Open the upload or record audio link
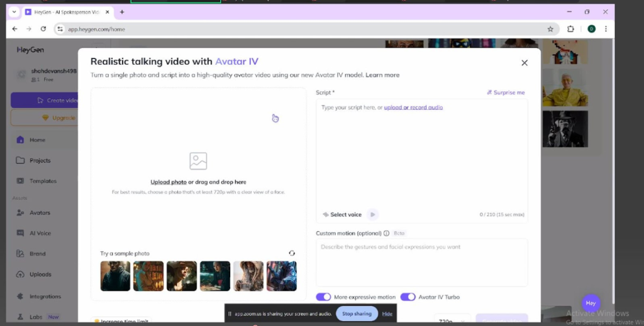644x326 pixels. tap(413, 107)
